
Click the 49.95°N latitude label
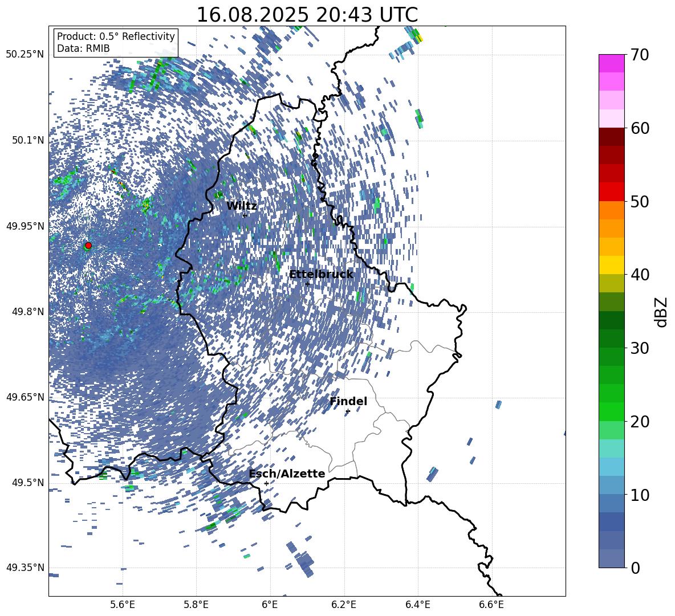click(x=25, y=226)
